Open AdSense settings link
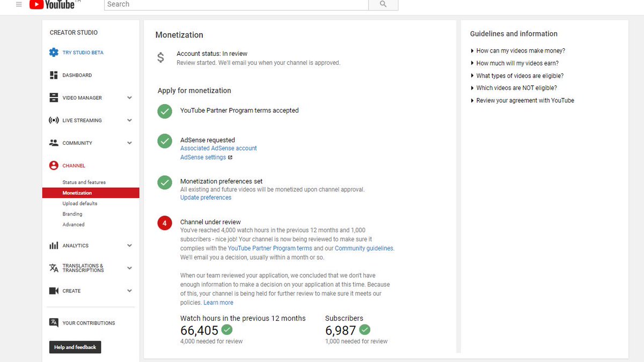644x362 pixels. click(x=203, y=157)
